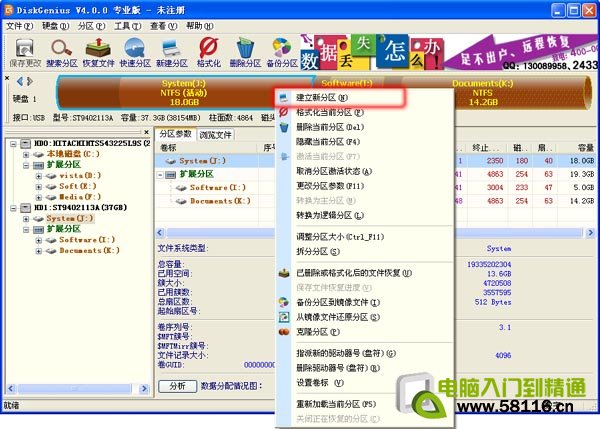Image resolution: width=600 pixels, height=429 pixels.
Task: Open the 工具 menu in menu bar
Action: pos(126,25)
